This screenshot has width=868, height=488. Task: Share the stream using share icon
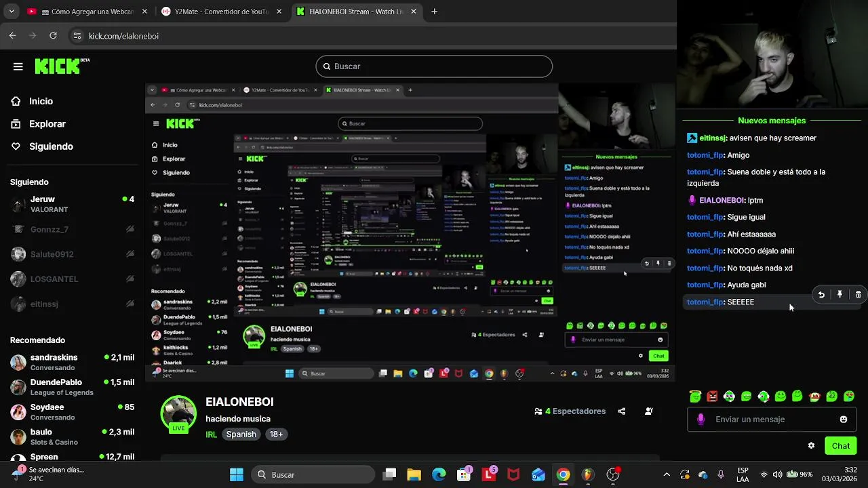pos(622,411)
